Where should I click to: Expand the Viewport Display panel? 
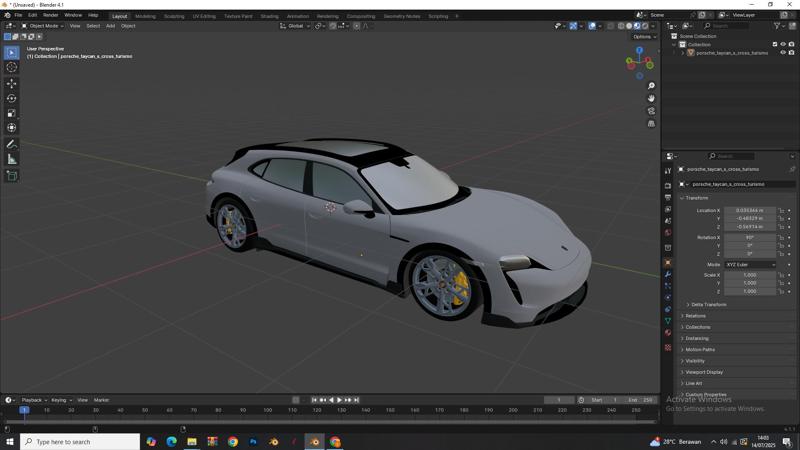(x=704, y=372)
